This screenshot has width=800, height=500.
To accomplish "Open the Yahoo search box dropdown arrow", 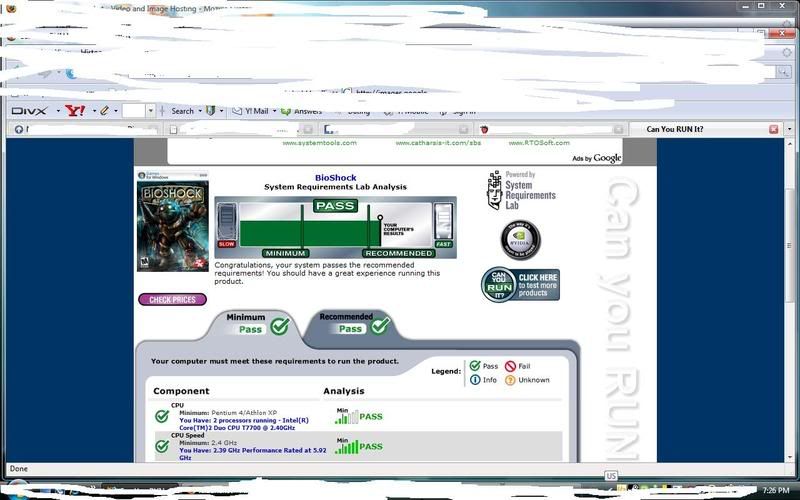I will 151,110.
